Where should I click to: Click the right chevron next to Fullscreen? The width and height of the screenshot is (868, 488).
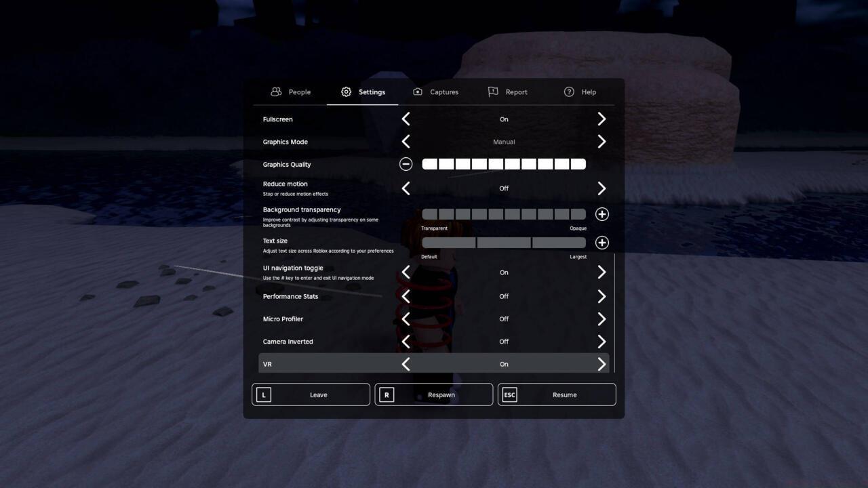(601, 119)
